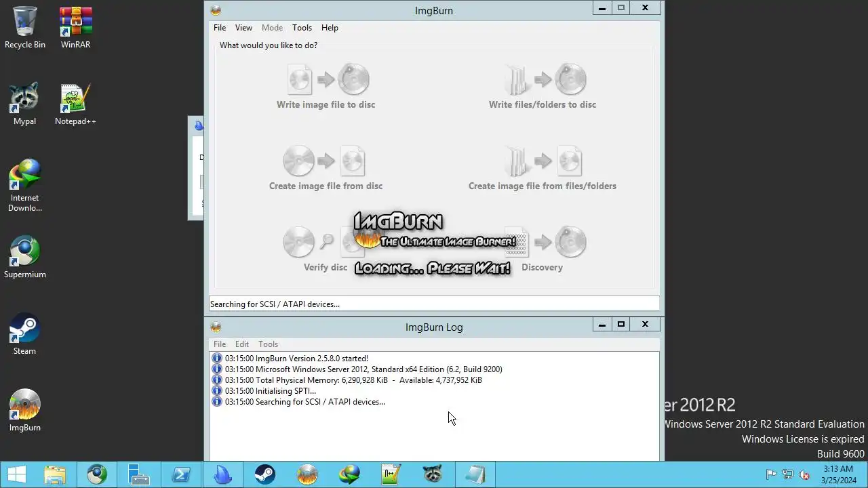
Task: Open the ImgBurn Log Edit menu
Action: tap(242, 344)
